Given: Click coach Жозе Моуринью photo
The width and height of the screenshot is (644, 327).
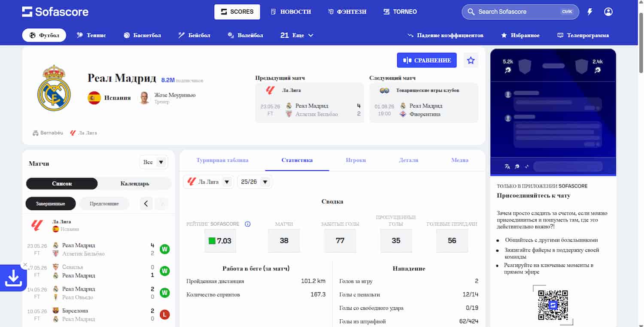Looking at the screenshot, I should click(144, 98).
